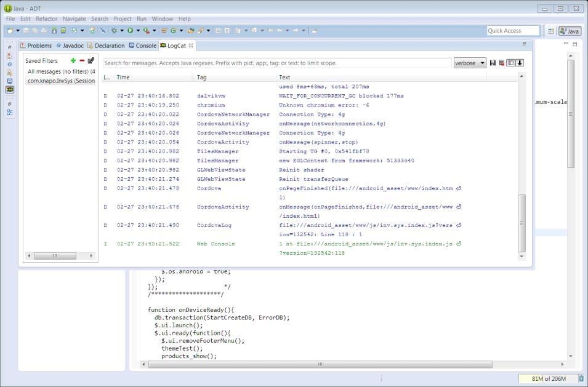The image size is (588, 387).
Task: Click the green Run button
Action: tap(130, 31)
